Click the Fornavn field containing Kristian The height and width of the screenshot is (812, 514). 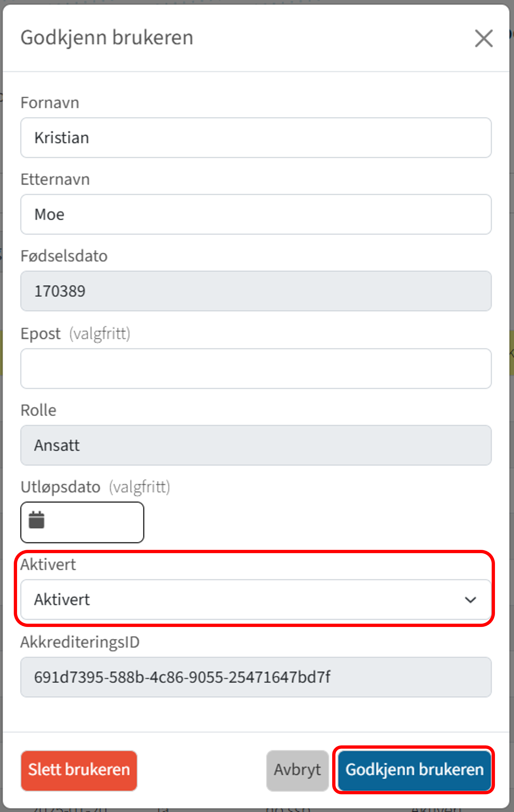click(256, 137)
